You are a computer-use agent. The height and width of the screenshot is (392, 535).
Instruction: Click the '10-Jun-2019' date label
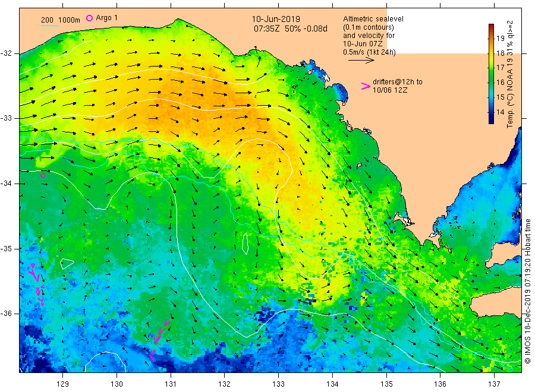[x=276, y=19]
